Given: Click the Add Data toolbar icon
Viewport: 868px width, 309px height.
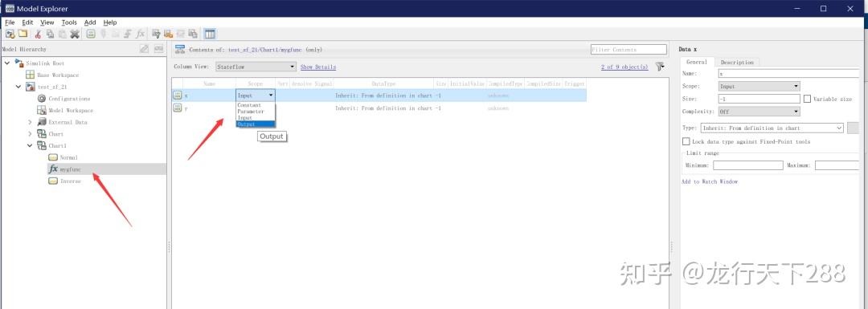Looking at the screenshot, I should click(91, 35).
